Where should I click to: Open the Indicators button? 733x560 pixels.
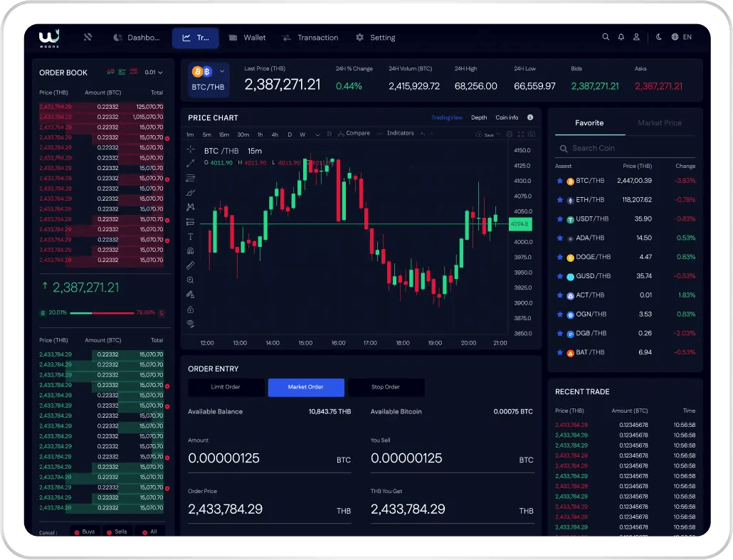pos(396,134)
